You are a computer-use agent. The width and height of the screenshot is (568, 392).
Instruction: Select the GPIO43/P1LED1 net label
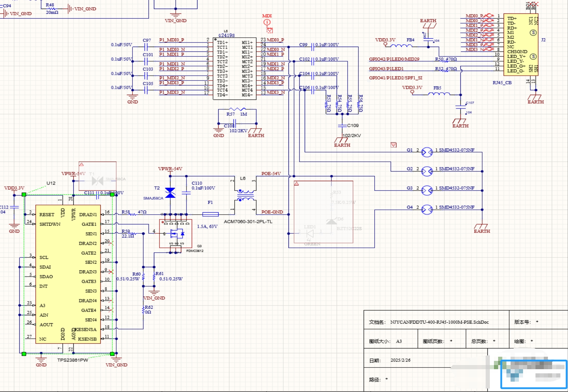tap(386, 69)
